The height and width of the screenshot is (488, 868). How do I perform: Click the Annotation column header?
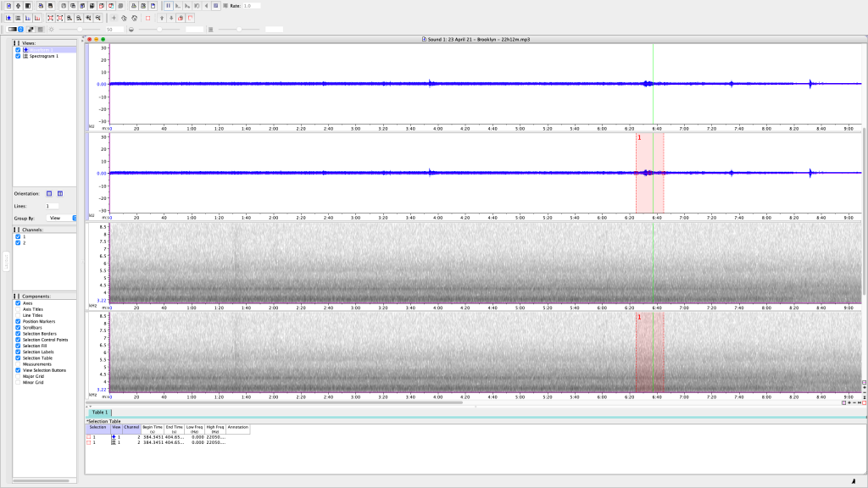[x=238, y=428]
